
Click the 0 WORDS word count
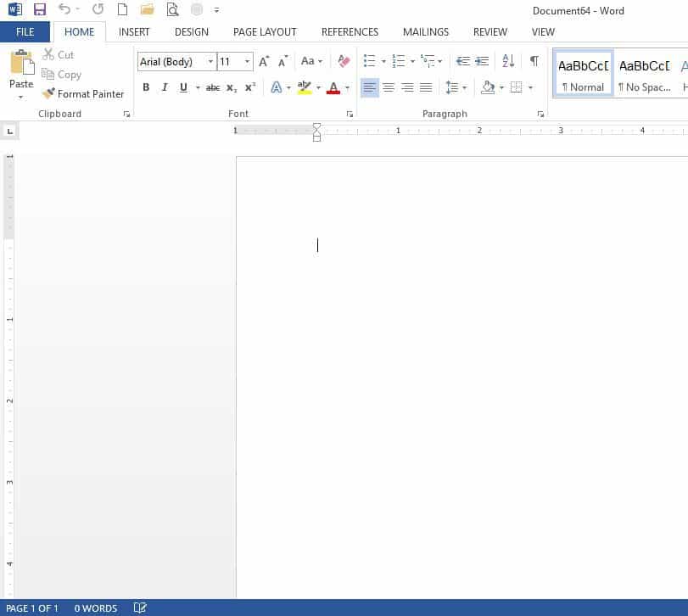(x=96, y=608)
